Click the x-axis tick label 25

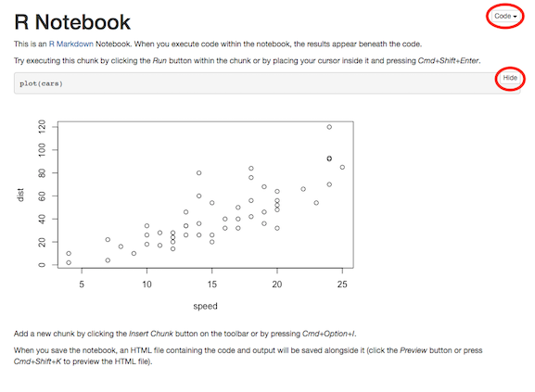[x=342, y=285]
